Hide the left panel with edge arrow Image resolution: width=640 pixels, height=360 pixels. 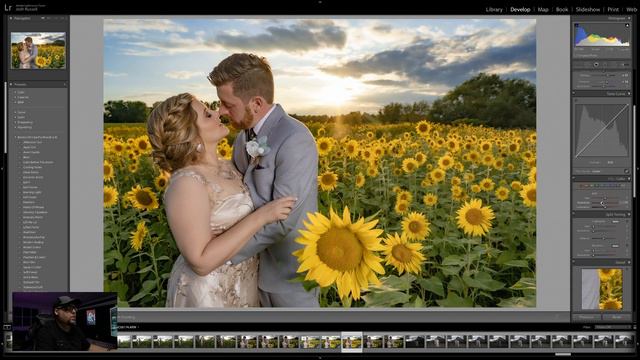2,168
